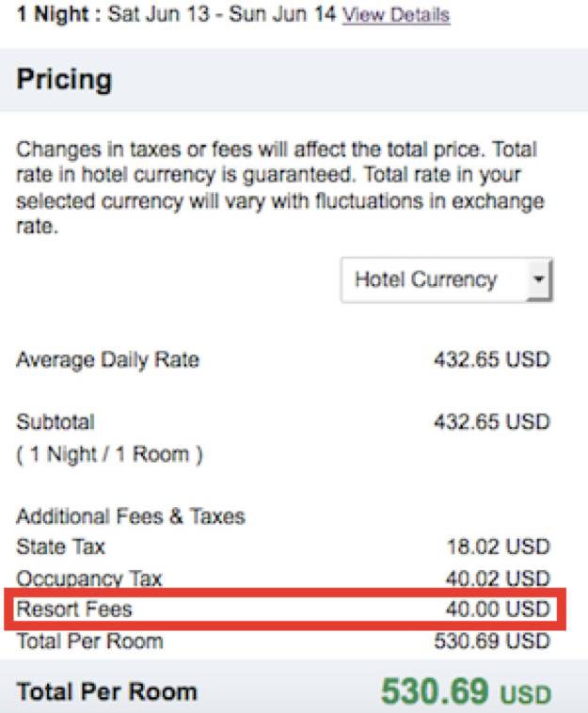Click the bold Total Per Room label

107,692
